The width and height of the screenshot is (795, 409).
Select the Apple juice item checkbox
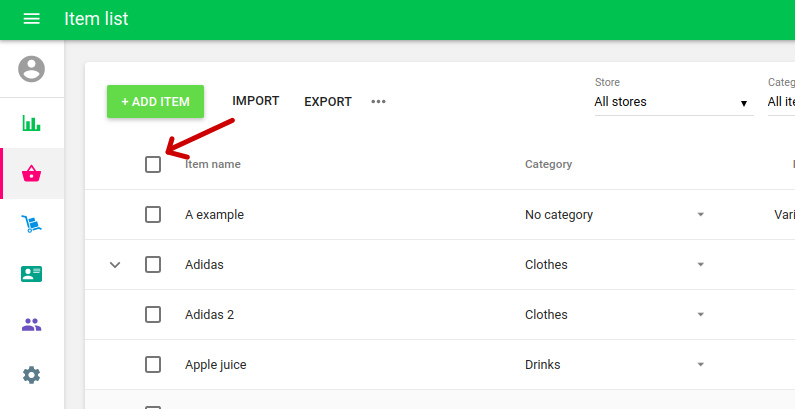tap(153, 364)
